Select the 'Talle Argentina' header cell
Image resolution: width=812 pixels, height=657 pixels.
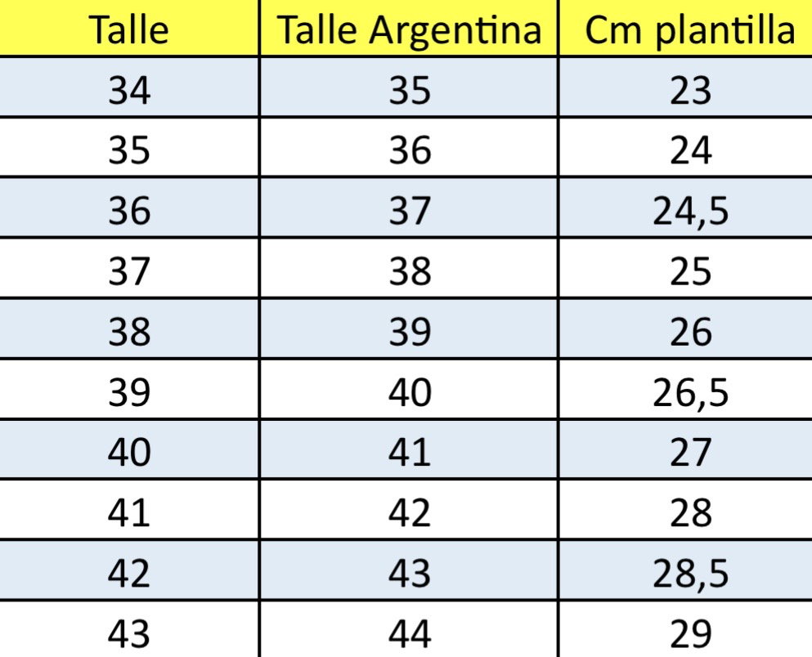[409, 28]
